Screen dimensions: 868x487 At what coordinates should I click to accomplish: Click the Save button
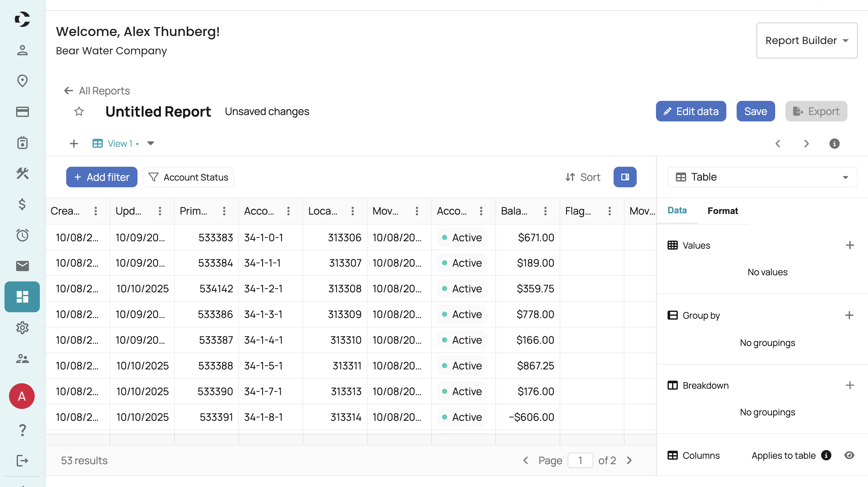coord(755,111)
